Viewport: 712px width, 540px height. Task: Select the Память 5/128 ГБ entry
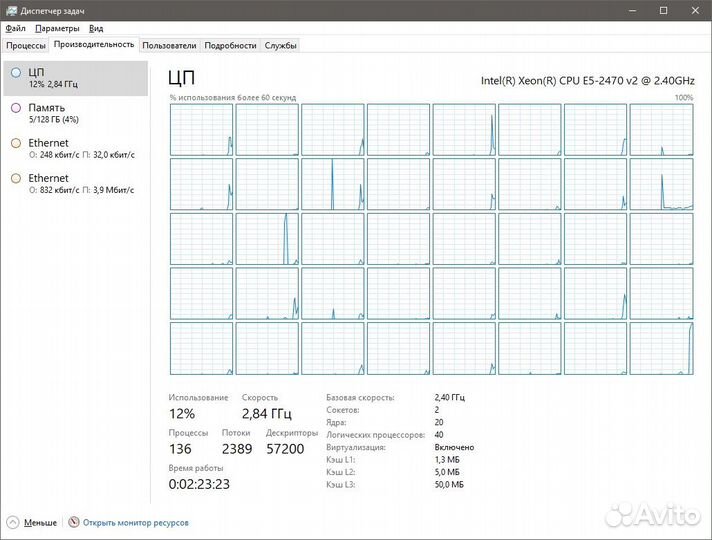(75, 113)
